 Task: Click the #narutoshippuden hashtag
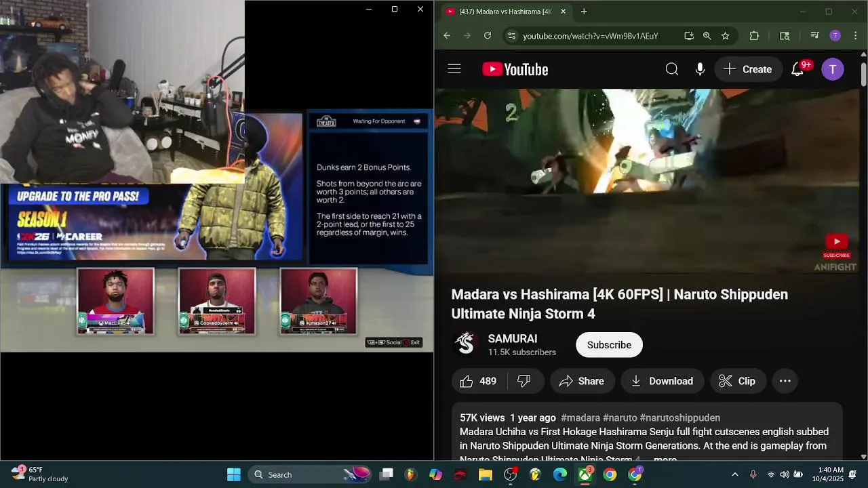click(680, 418)
